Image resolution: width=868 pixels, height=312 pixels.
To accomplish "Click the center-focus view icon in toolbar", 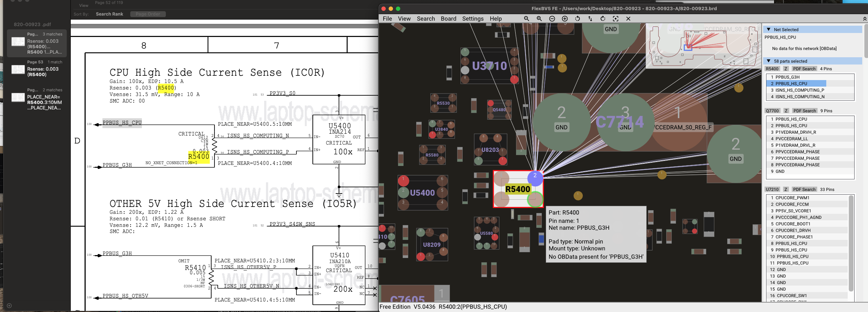I will pyautogui.click(x=615, y=18).
